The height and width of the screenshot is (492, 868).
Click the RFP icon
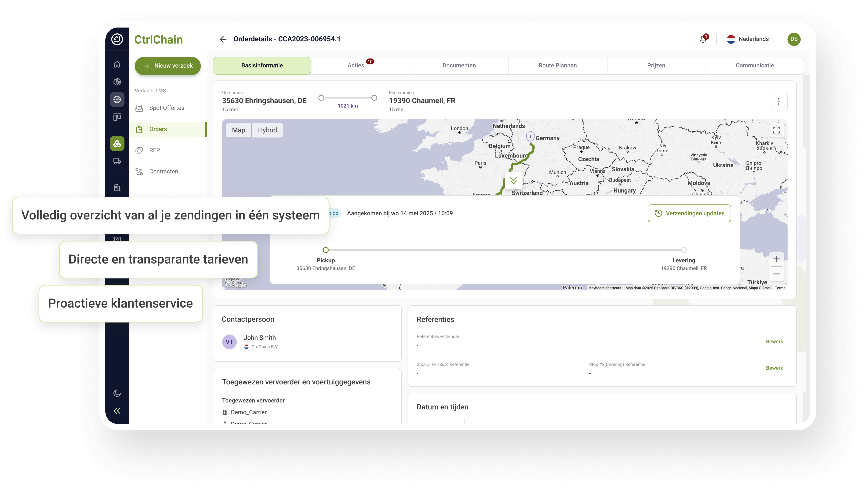[x=139, y=150]
